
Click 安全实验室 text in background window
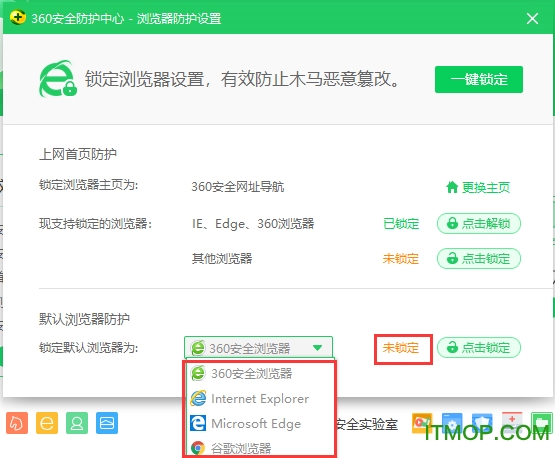[367, 424]
